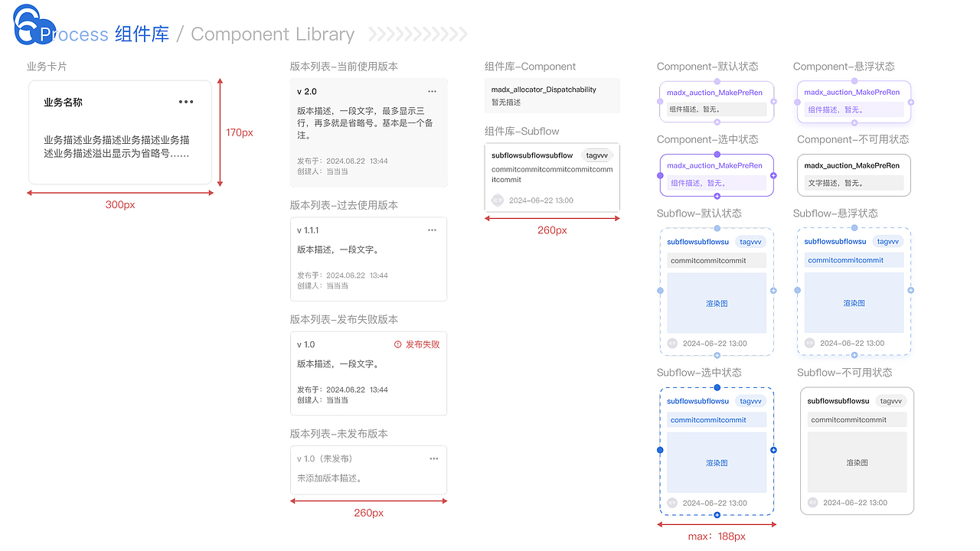Open the more options menu on the v 2.0 card
This screenshot has height=551, width=980.
click(432, 90)
